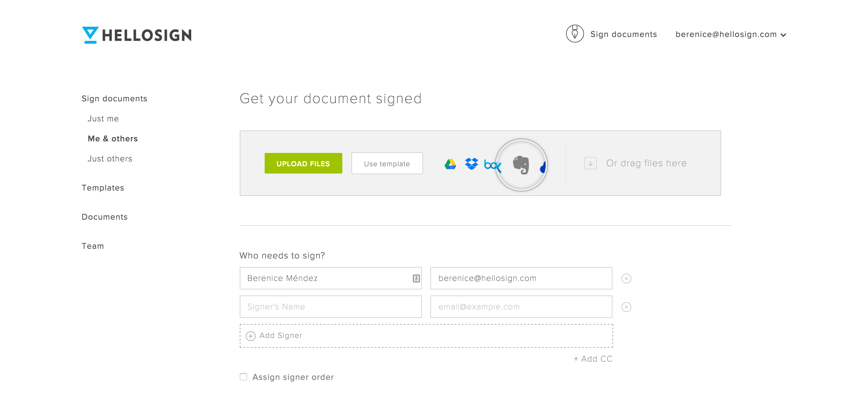
Task: Click the Signer's Name input field
Action: click(x=332, y=306)
